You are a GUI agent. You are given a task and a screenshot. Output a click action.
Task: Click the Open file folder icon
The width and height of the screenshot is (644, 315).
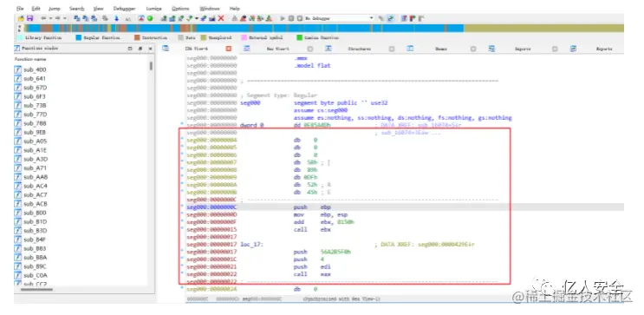21,18
